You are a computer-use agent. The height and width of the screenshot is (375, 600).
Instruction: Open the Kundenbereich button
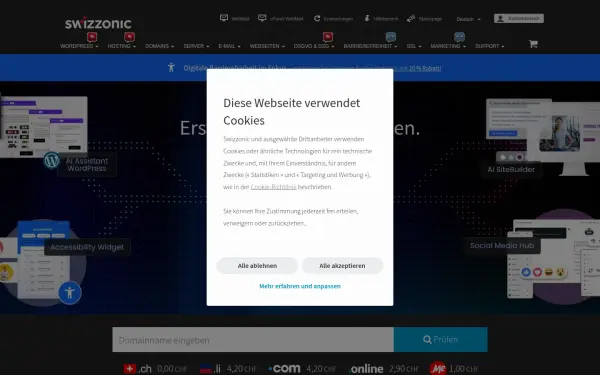pyautogui.click(x=518, y=18)
